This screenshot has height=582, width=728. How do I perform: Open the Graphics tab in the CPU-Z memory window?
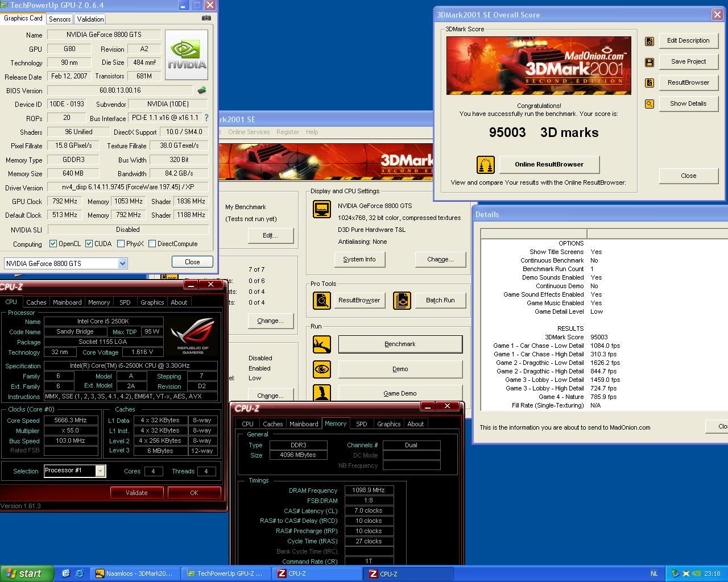pyautogui.click(x=389, y=423)
